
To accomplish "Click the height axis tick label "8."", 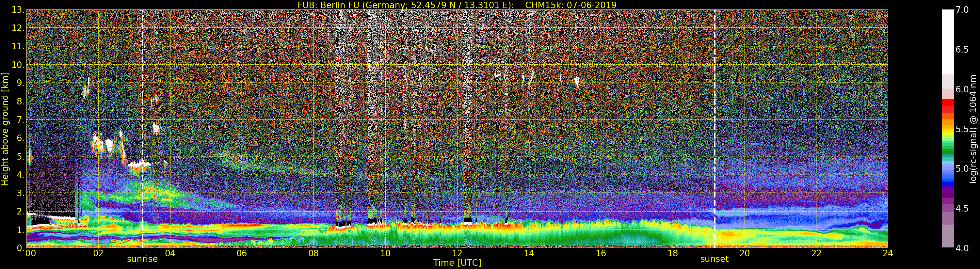I will (x=20, y=102).
